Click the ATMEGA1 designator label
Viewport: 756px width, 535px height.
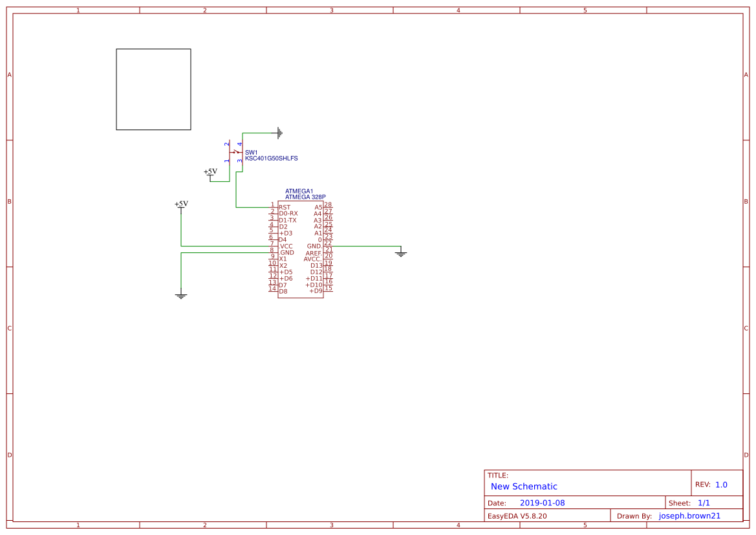pos(298,190)
